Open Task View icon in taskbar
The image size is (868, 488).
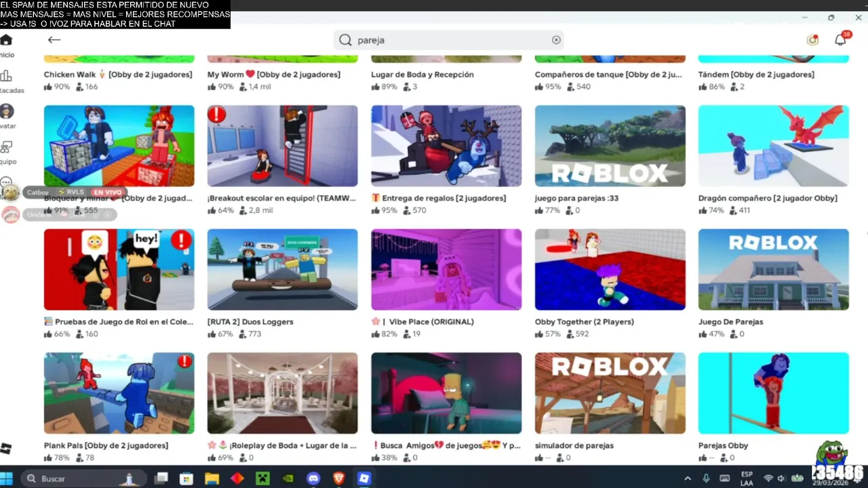161,479
